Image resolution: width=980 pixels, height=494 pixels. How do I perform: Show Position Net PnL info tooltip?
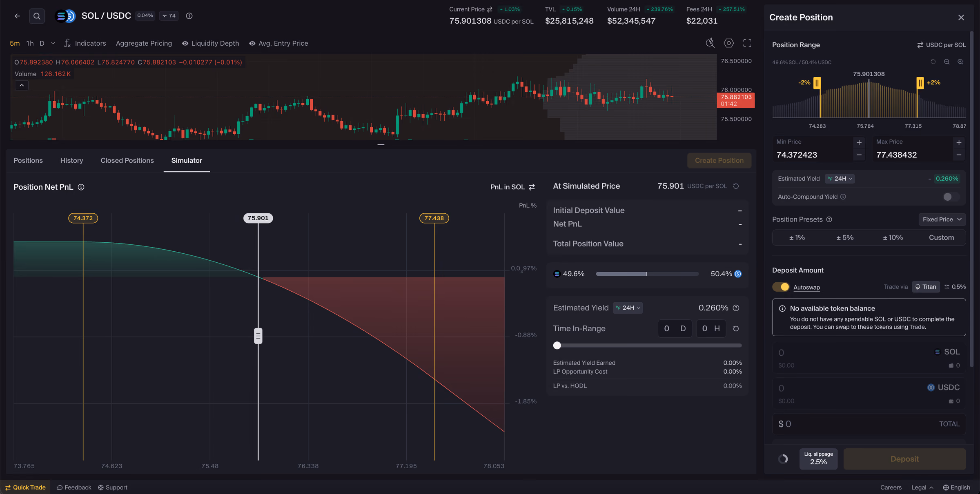coord(81,187)
